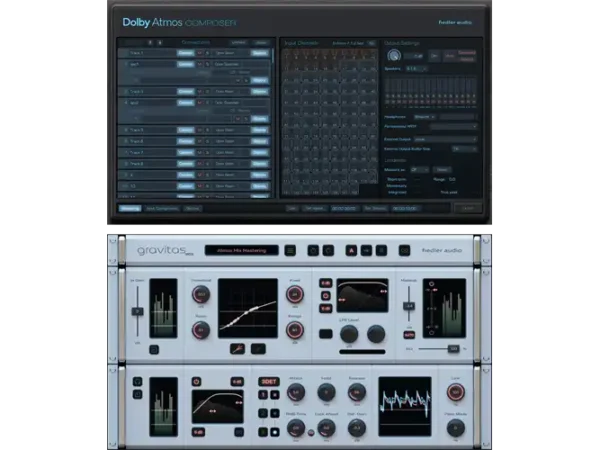Click the Ratio knob below Threshold
The height and width of the screenshot is (450, 600).
(201, 330)
